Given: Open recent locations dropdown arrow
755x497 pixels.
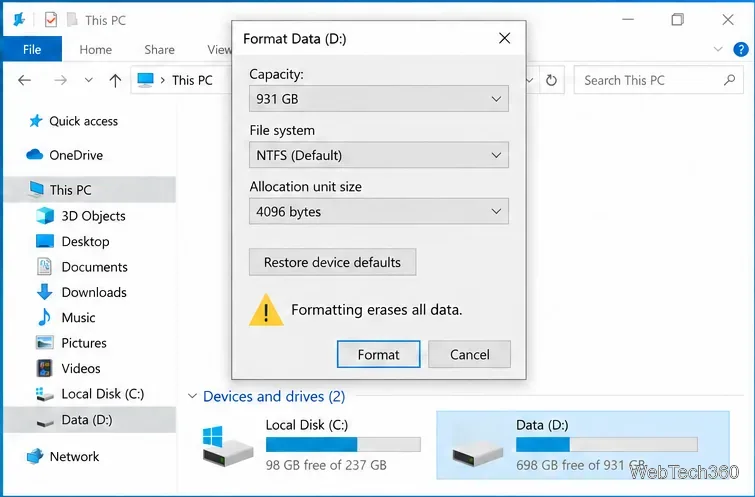Looking at the screenshot, I should 88,80.
